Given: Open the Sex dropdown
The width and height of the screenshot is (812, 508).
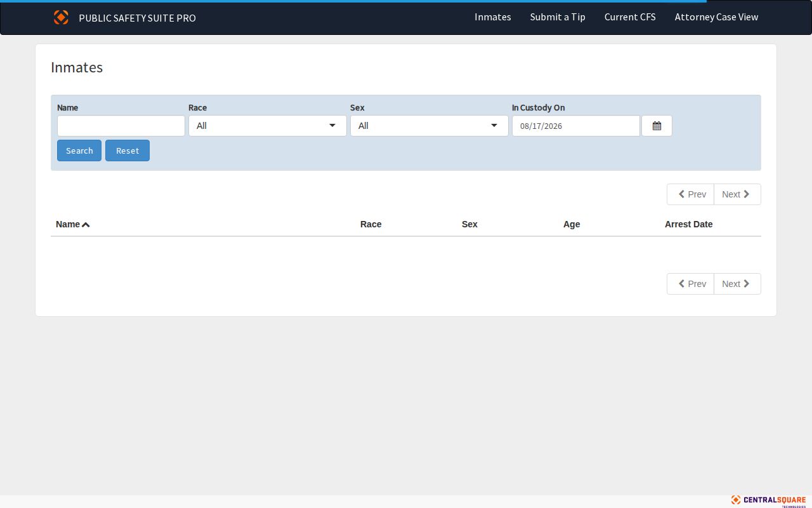Looking at the screenshot, I should click(429, 126).
